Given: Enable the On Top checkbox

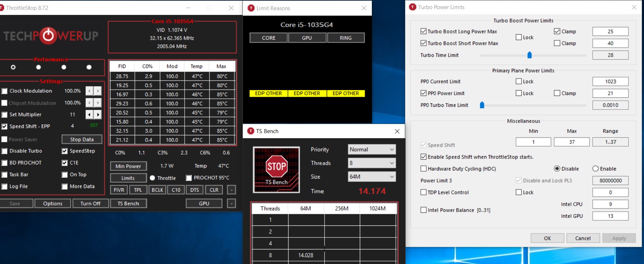Looking at the screenshot, I should (65, 175).
